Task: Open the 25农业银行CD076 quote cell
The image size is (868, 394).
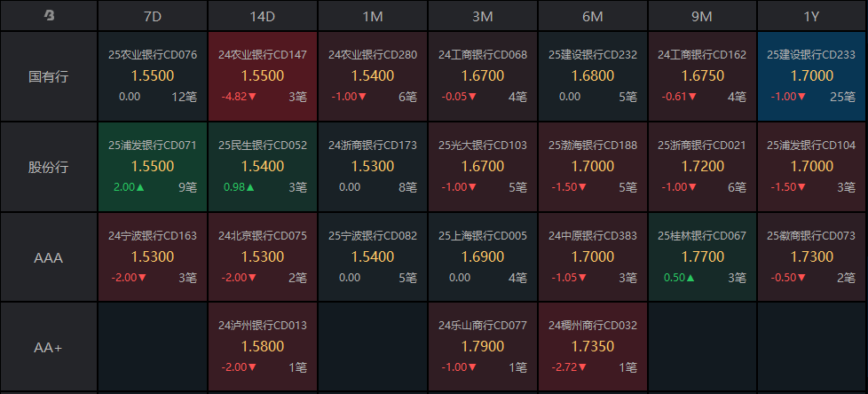Action: [x=152, y=76]
